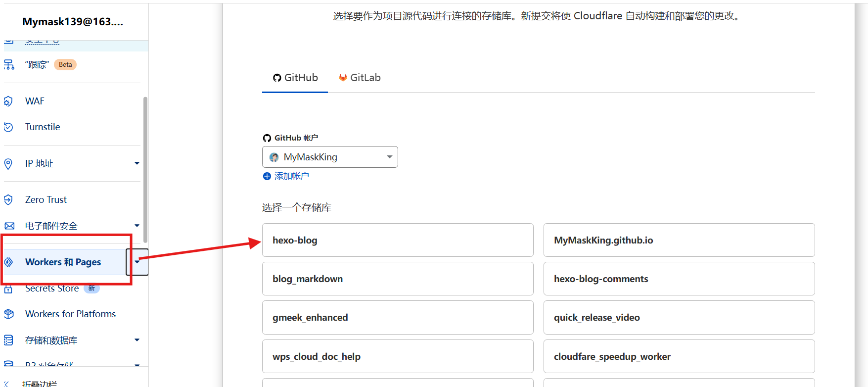Click the storage and database icon

(8, 340)
